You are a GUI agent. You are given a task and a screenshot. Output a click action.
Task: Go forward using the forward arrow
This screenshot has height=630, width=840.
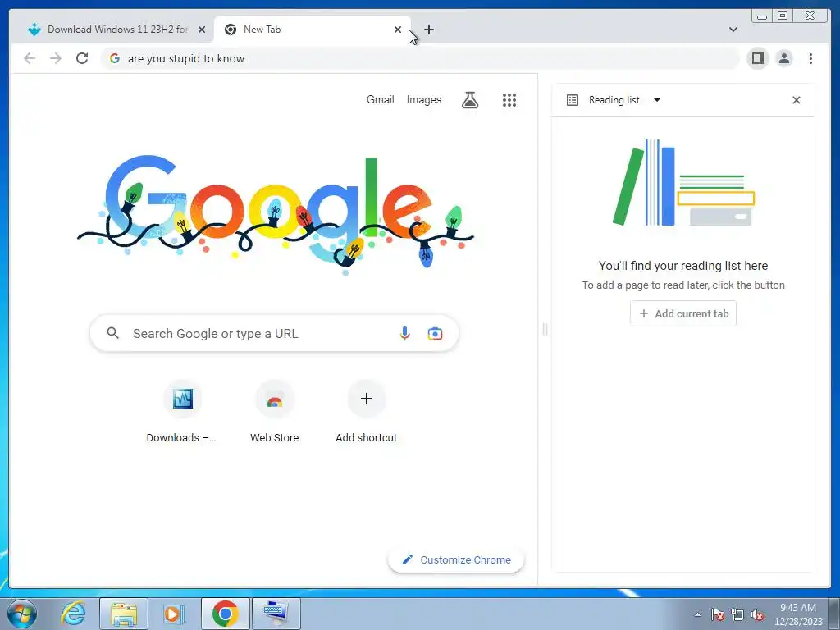click(x=56, y=58)
